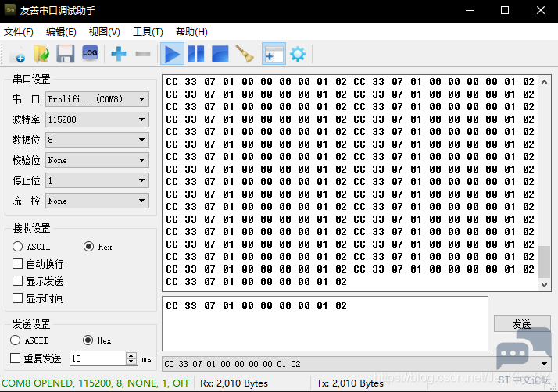Viewport: 558px width, 392px height.
Task: Open the data bits dropdown
Action: [x=97, y=140]
